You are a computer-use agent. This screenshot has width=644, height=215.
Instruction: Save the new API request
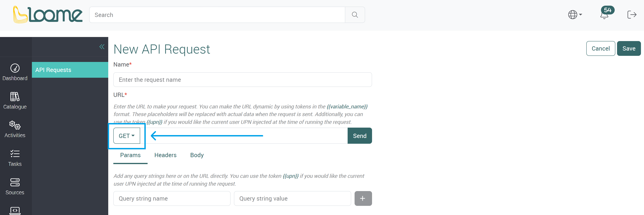[629, 48]
